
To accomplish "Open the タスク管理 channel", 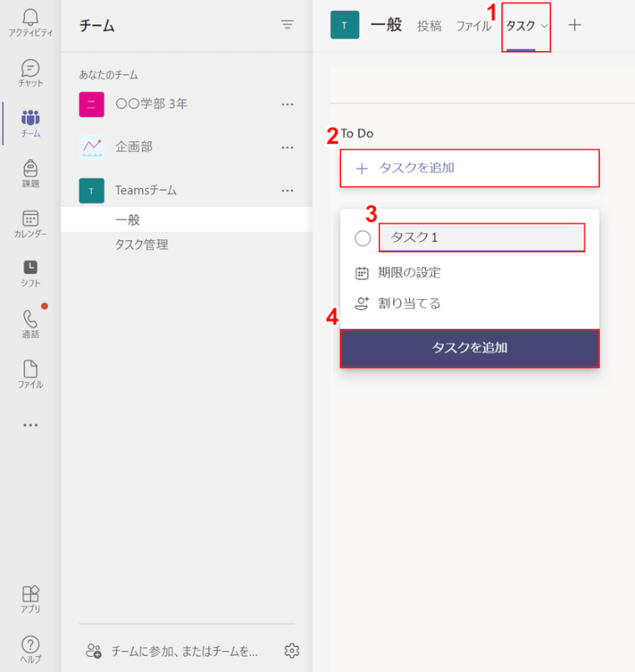I will tap(142, 244).
